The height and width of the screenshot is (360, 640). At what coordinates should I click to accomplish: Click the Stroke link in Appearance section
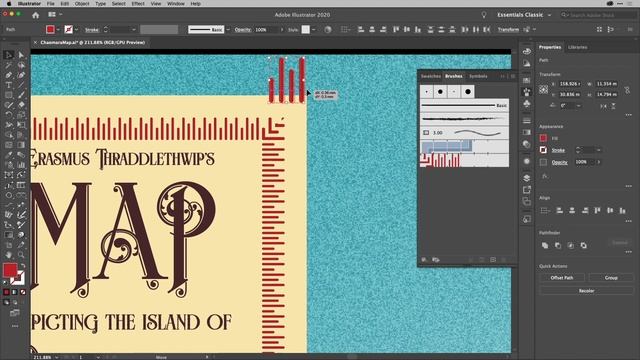[x=558, y=150]
